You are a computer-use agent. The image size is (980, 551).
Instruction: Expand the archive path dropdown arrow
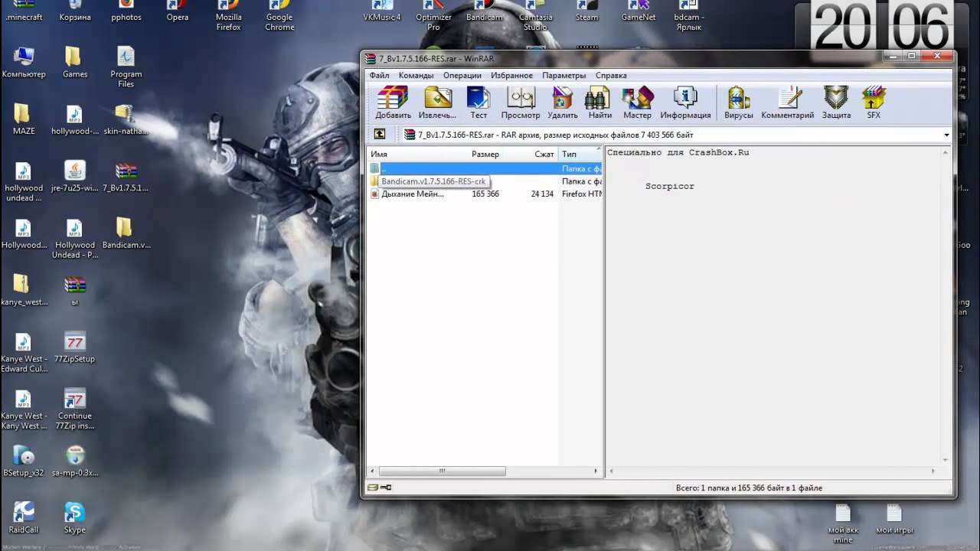946,135
